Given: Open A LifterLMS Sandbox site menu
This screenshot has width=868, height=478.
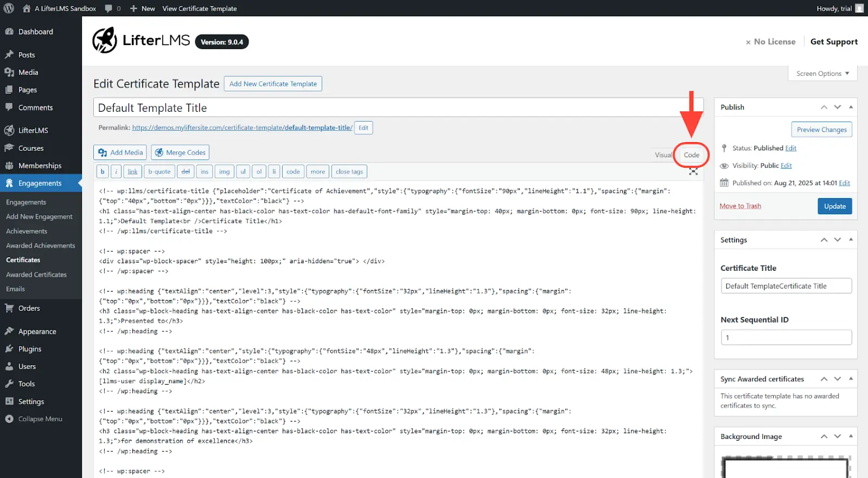Looking at the screenshot, I should coord(60,8).
